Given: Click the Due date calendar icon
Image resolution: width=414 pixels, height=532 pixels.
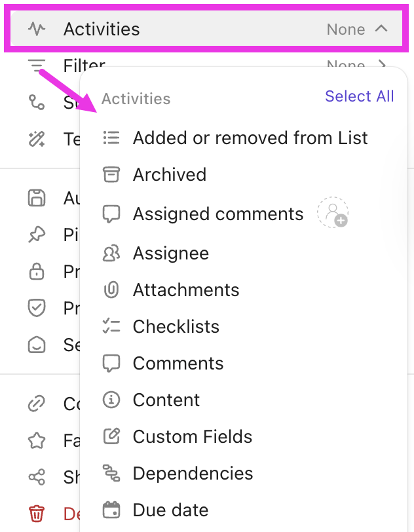Looking at the screenshot, I should coord(111,510).
